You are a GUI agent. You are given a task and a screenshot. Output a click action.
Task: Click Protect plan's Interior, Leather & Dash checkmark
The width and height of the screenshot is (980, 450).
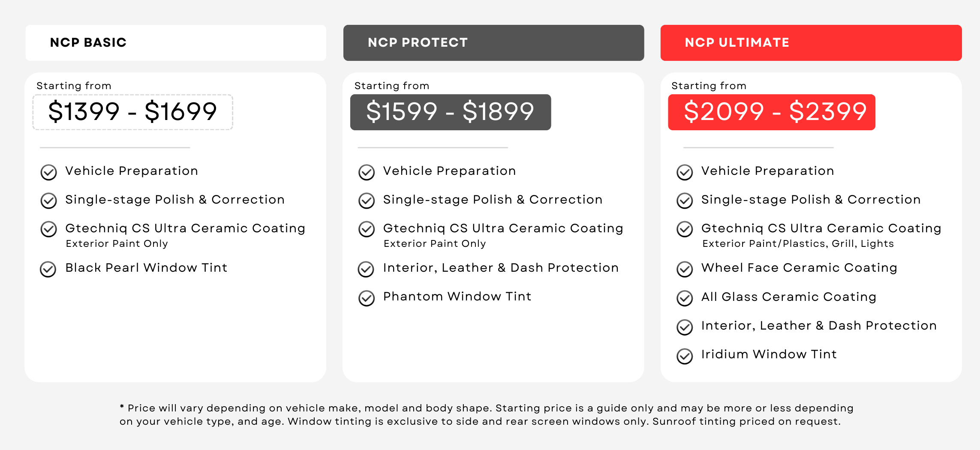tap(366, 269)
